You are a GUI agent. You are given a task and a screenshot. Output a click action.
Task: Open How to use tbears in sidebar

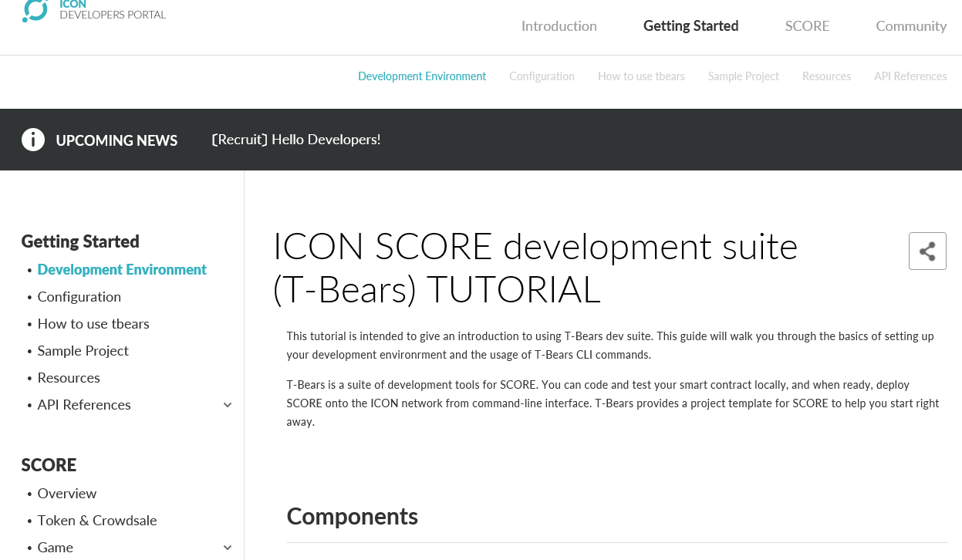[93, 324]
